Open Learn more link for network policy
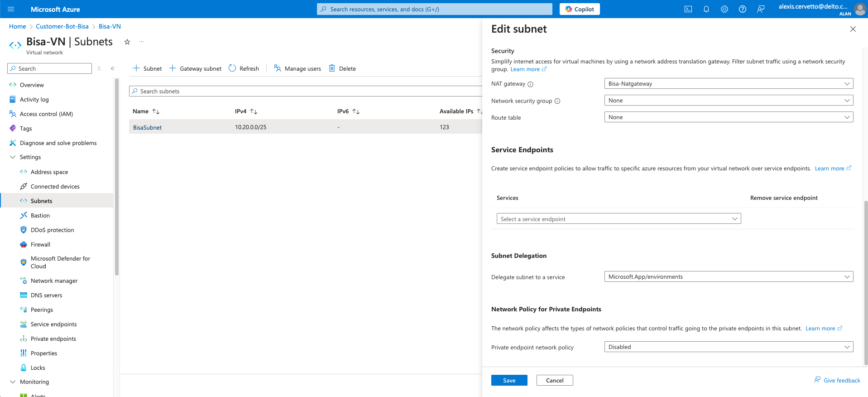The image size is (868, 397). tap(824, 328)
